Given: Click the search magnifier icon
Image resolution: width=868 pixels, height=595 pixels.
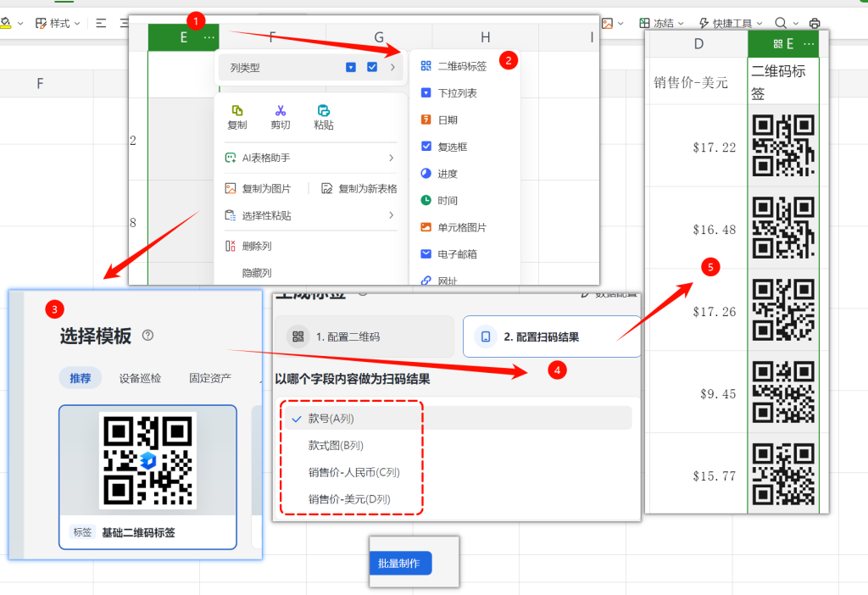Looking at the screenshot, I should tap(781, 23).
